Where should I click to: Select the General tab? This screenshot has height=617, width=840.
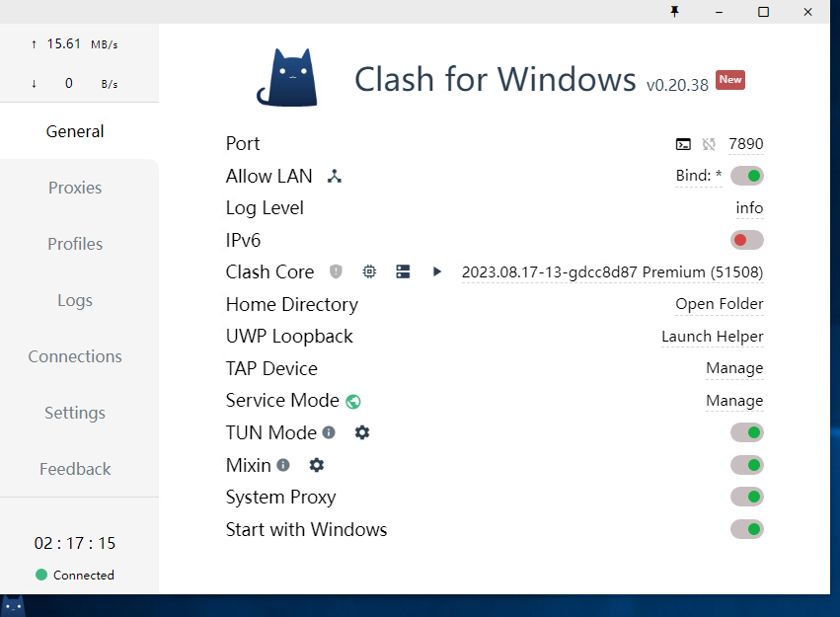pos(75,131)
